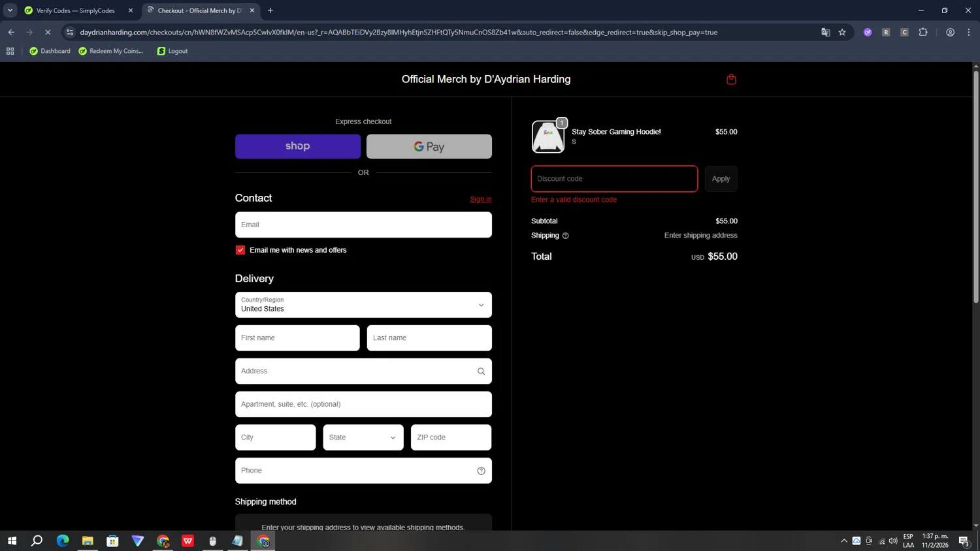The height and width of the screenshot is (551, 980).
Task: Focus the Email field
Action: (363, 225)
